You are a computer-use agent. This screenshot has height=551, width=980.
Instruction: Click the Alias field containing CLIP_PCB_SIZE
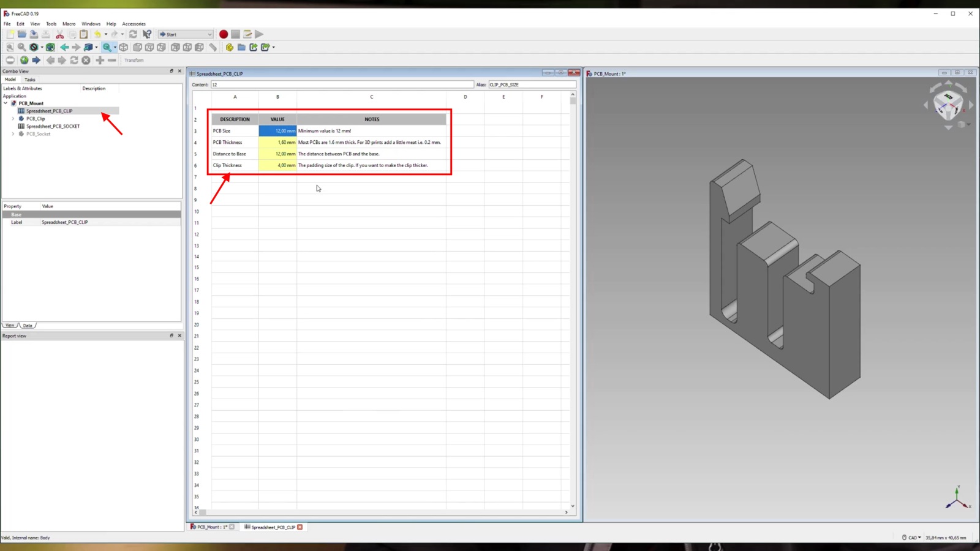pos(532,84)
